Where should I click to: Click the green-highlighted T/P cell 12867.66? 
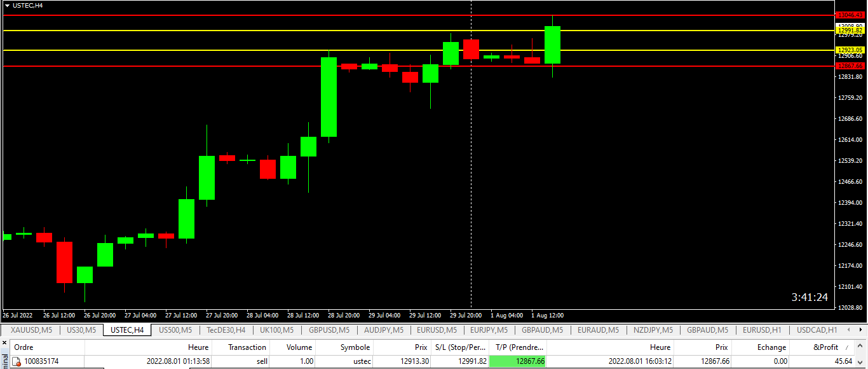pyautogui.click(x=518, y=361)
